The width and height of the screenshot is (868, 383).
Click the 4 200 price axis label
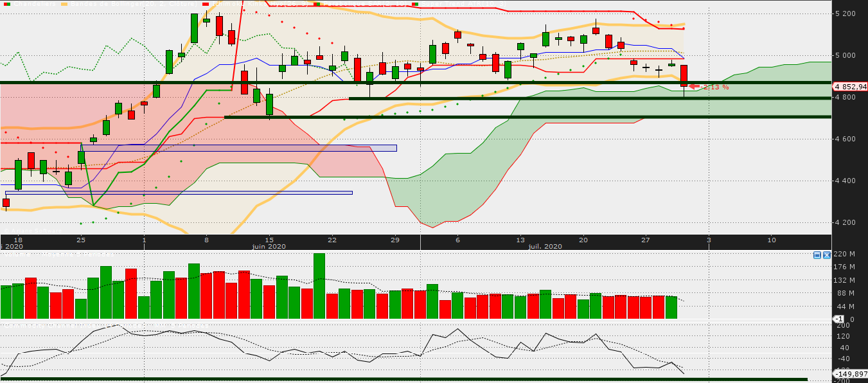pyautogui.click(x=846, y=223)
